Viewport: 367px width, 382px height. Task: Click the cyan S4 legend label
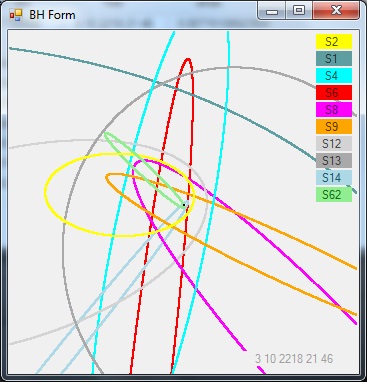point(334,76)
